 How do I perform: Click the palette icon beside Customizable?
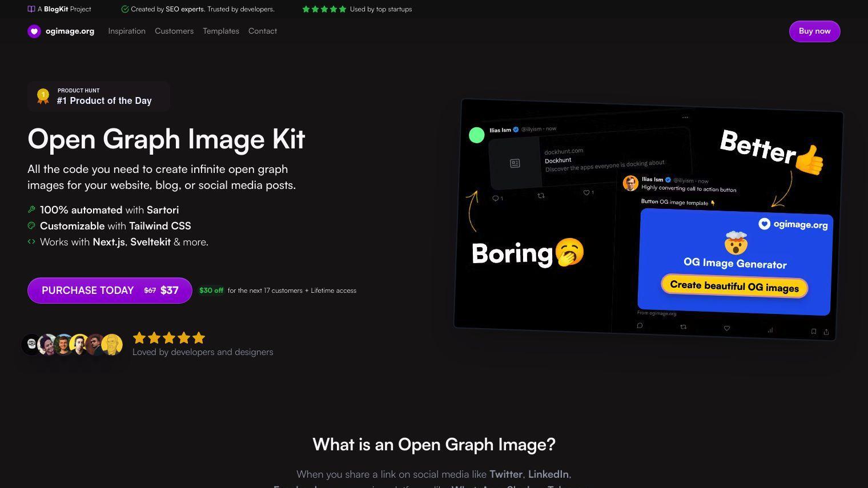pos(31,225)
